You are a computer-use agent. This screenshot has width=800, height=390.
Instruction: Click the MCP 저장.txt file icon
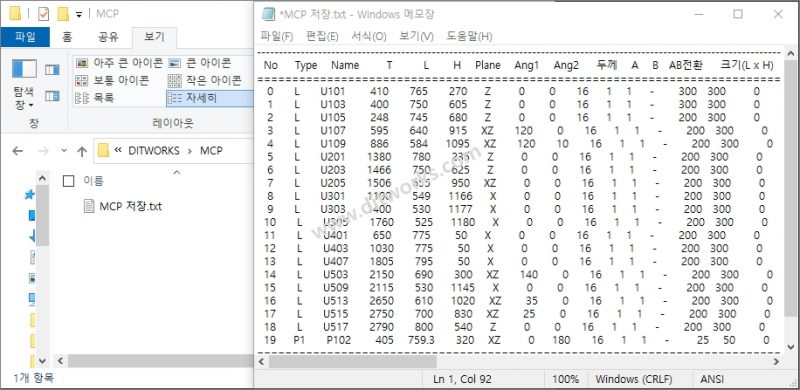pyautogui.click(x=89, y=206)
